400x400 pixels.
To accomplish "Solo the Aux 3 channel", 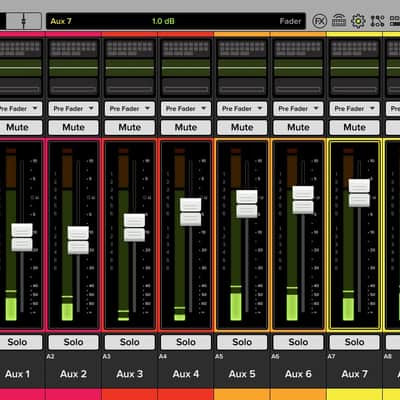I will (130, 342).
